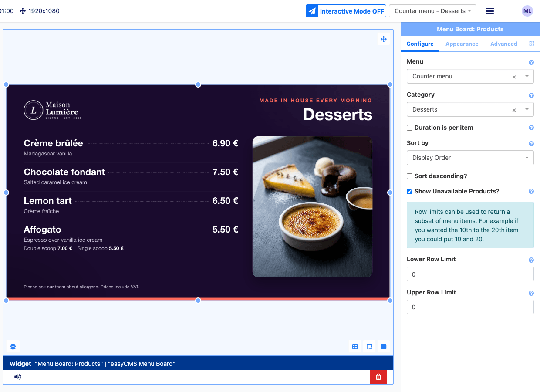Click the Menu Board: Products header
The height and width of the screenshot is (392, 540).
[470, 29]
